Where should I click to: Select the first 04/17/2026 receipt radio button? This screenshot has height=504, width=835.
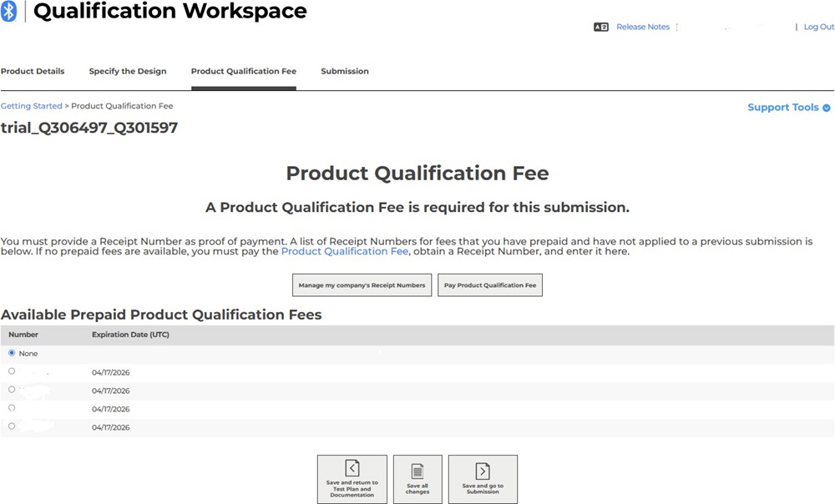click(12, 371)
